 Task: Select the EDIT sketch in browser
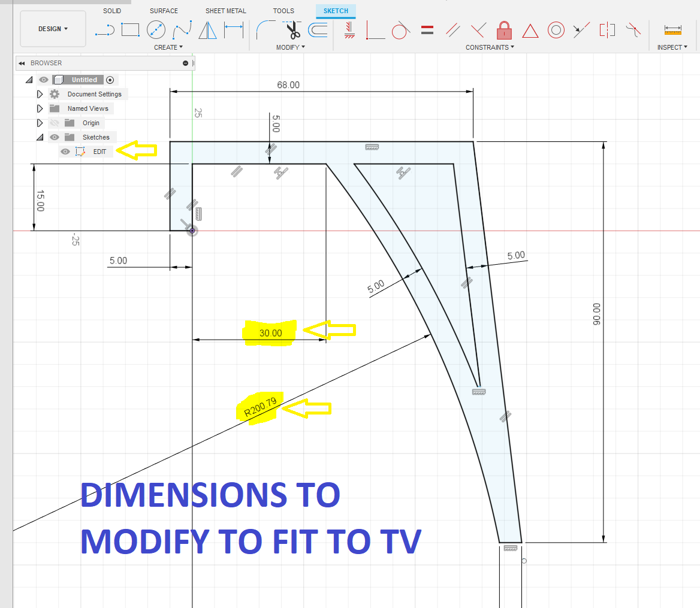99,152
